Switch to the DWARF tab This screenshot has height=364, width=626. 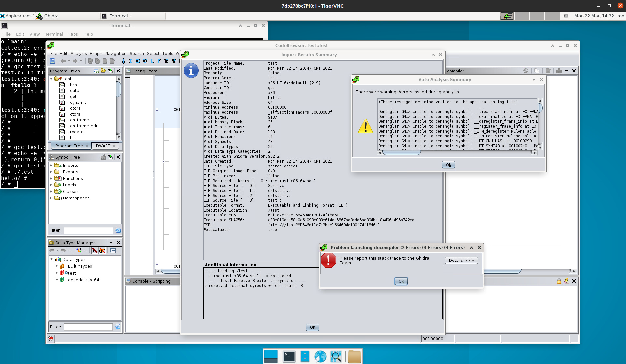102,146
